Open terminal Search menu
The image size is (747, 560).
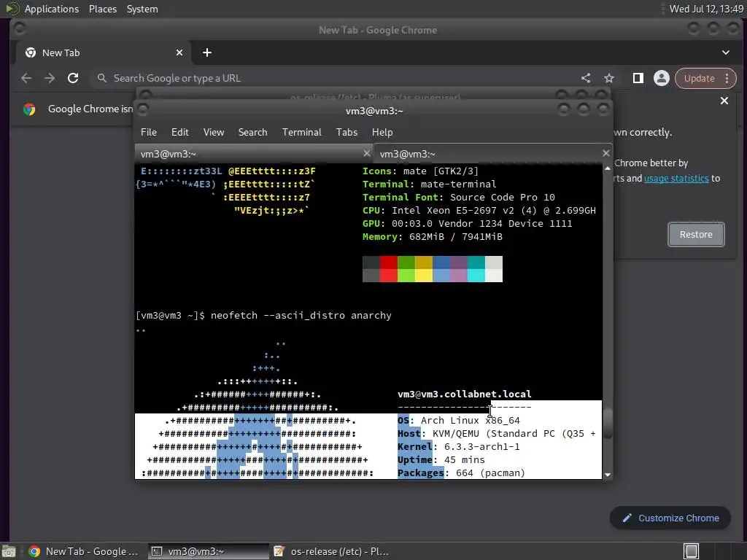[x=252, y=132]
